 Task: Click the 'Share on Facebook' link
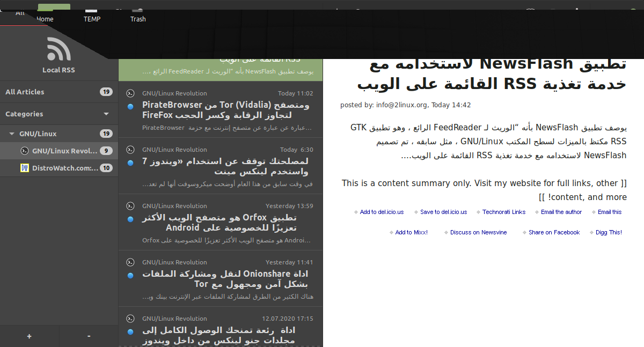pyautogui.click(x=554, y=232)
